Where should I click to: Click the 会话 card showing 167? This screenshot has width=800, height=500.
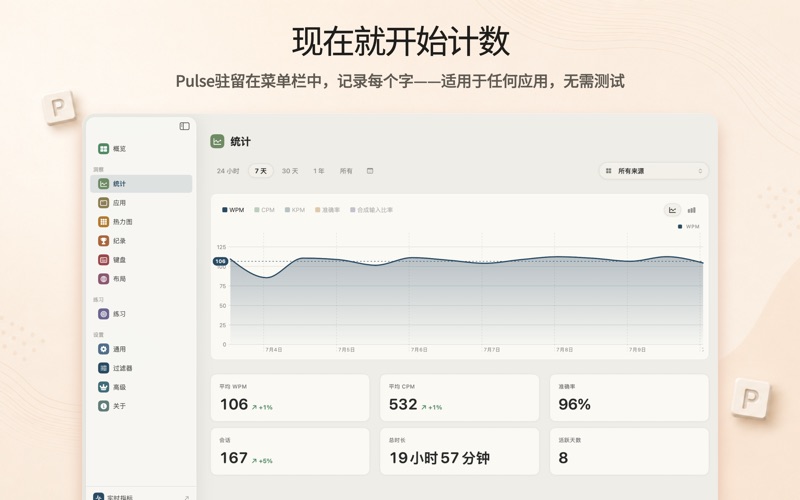[x=290, y=451]
